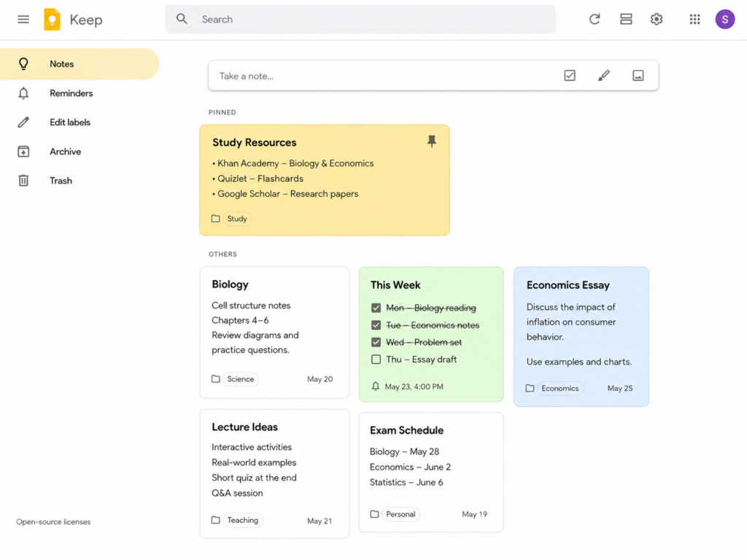Open the Open-source licenses link
The height and width of the screenshot is (560, 747).
(53, 522)
